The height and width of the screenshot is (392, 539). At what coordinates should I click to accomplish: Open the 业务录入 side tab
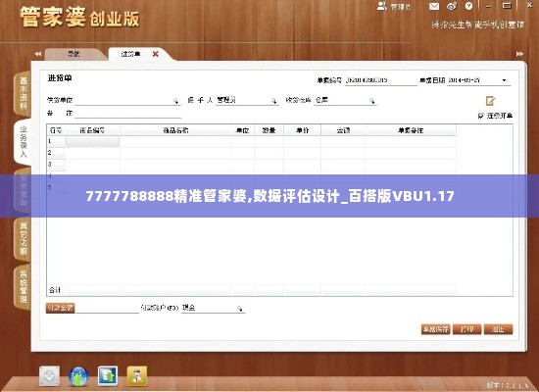(23, 141)
